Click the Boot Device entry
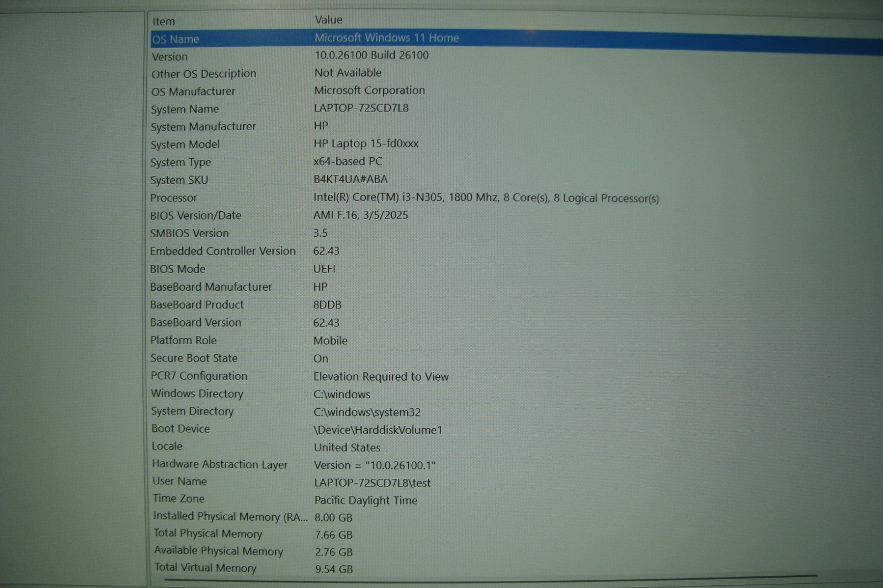The image size is (883, 588). click(180, 429)
